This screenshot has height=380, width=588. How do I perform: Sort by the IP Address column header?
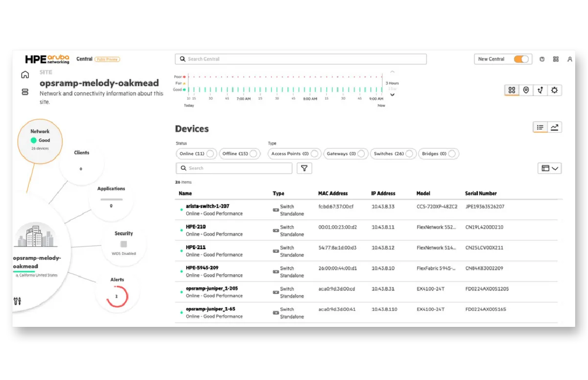coord(383,193)
